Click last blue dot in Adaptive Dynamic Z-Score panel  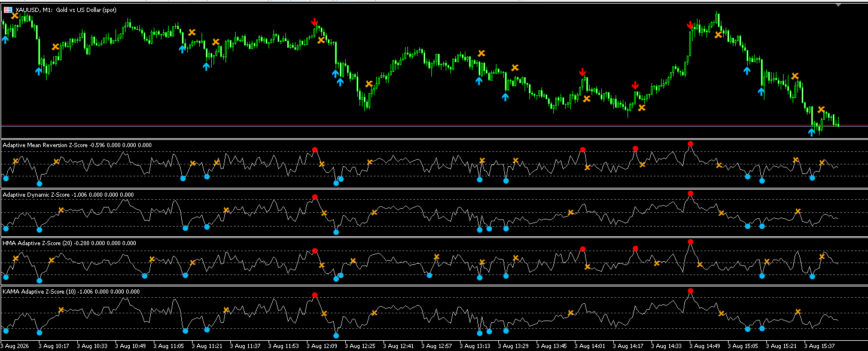pyautogui.click(x=762, y=226)
